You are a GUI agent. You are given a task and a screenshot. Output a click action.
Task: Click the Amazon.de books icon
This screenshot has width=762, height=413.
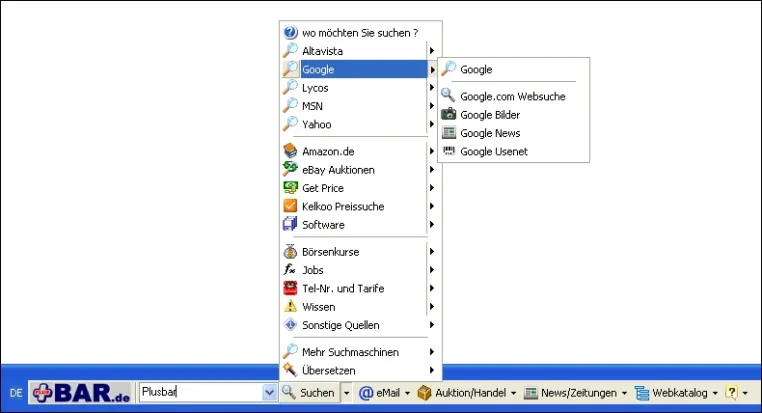click(x=290, y=151)
